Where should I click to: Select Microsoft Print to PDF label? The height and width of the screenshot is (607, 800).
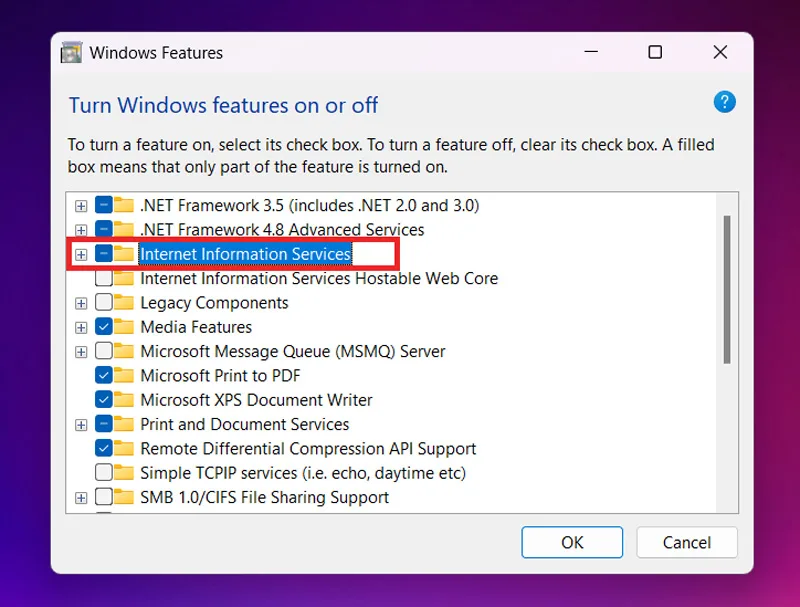(220, 375)
